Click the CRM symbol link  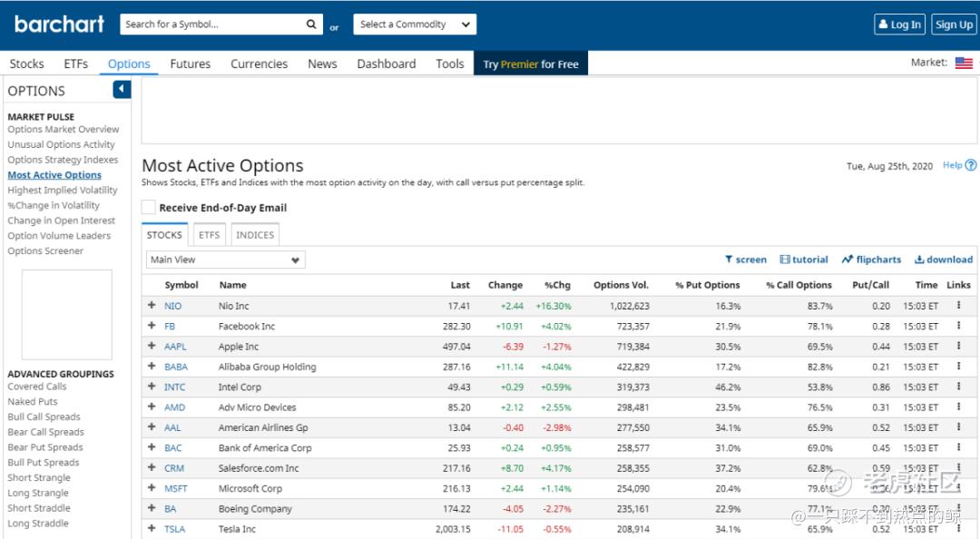pyautogui.click(x=173, y=468)
